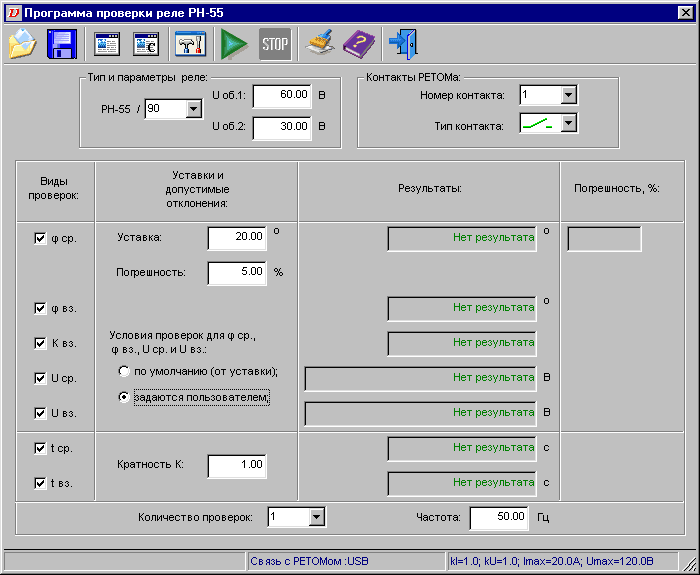Image resolution: width=700 pixels, height=575 pixels.
Task: Open the protocol report window icon
Action: coord(107,44)
